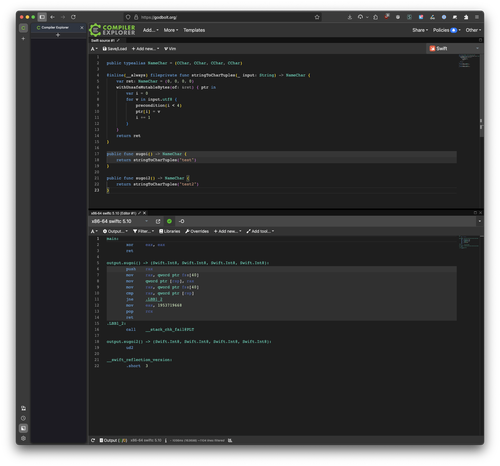Image resolution: width=500 pixels, height=466 pixels.
Task: Open the Add tool... menu
Action: click(260, 231)
